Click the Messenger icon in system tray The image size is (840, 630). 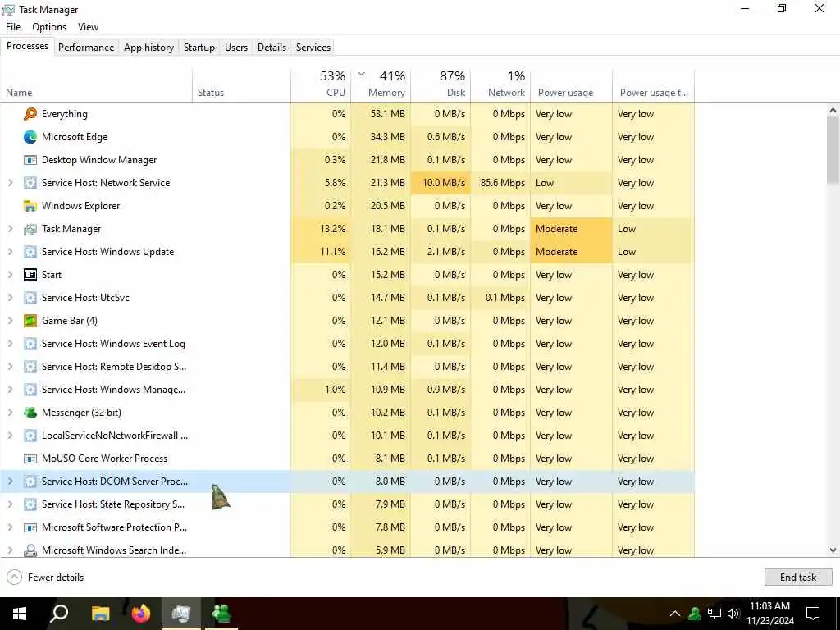coord(695,614)
